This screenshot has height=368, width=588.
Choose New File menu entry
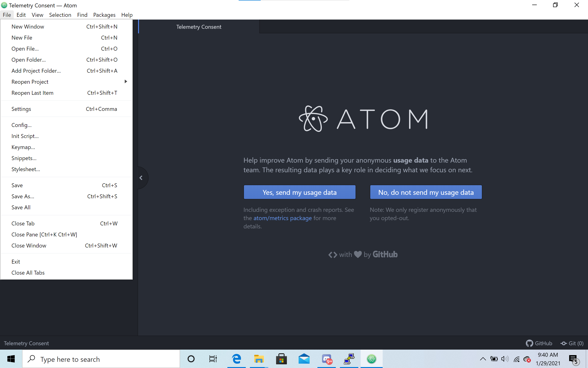point(66,38)
